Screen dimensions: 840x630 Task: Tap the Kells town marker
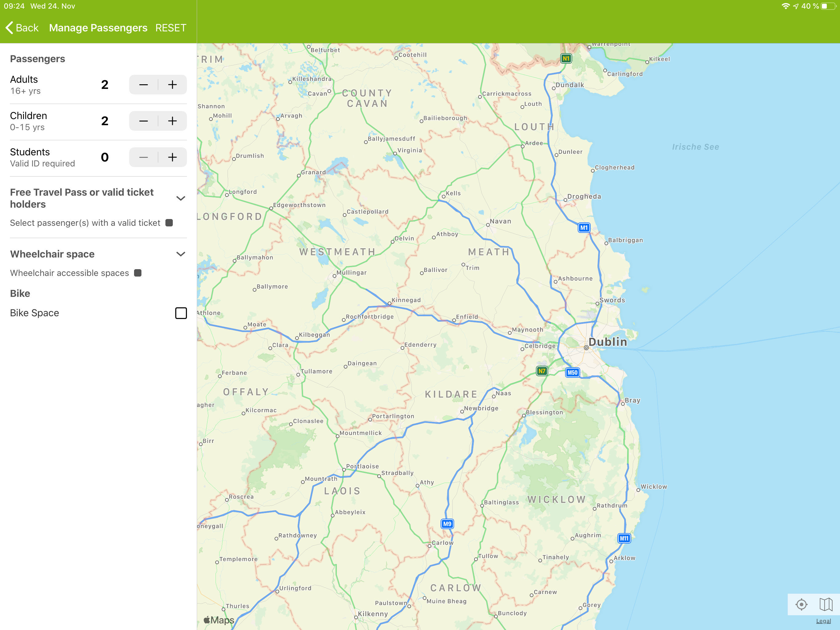click(x=443, y=197)
